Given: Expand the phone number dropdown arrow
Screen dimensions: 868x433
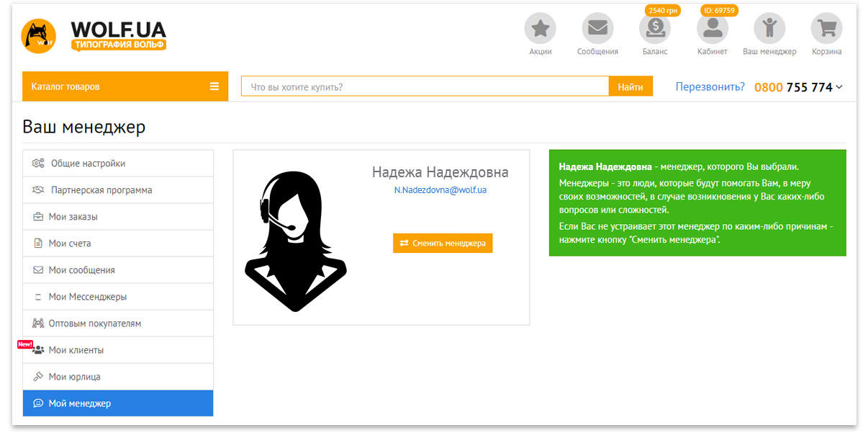Looking at the screenshot, I should point(836,87).
